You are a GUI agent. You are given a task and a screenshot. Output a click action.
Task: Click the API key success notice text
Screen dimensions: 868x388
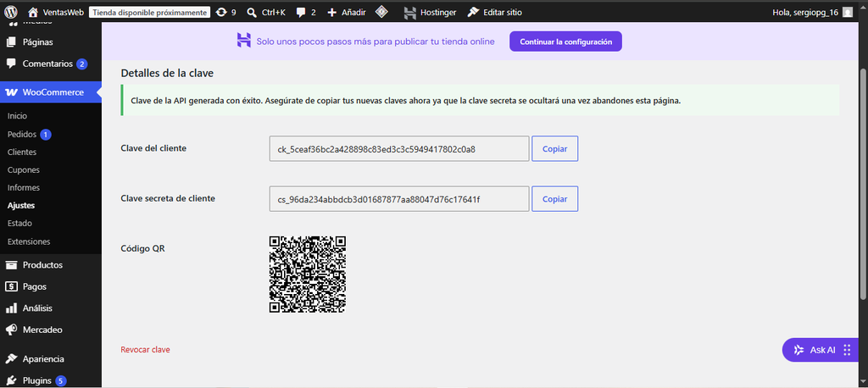[x=406, y=101]
